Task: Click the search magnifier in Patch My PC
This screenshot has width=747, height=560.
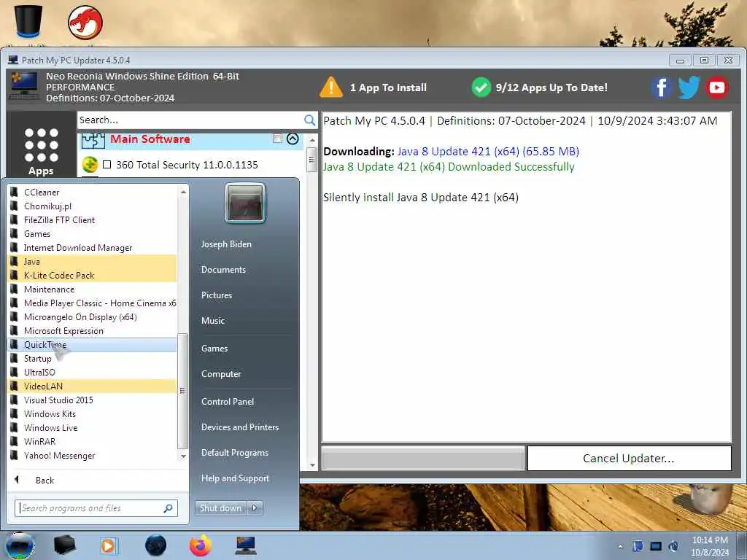Action: (x=309, y=120)
